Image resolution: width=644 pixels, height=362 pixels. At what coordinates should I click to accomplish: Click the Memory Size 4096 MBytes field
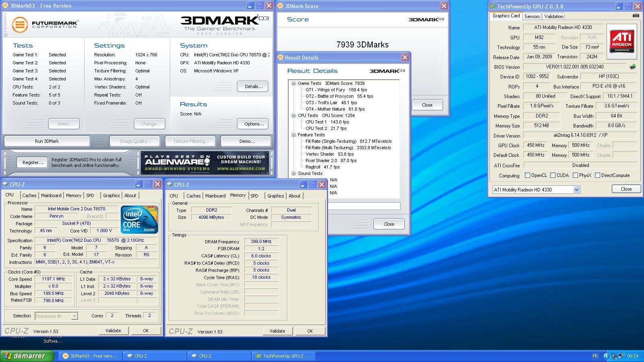point(211,217)
